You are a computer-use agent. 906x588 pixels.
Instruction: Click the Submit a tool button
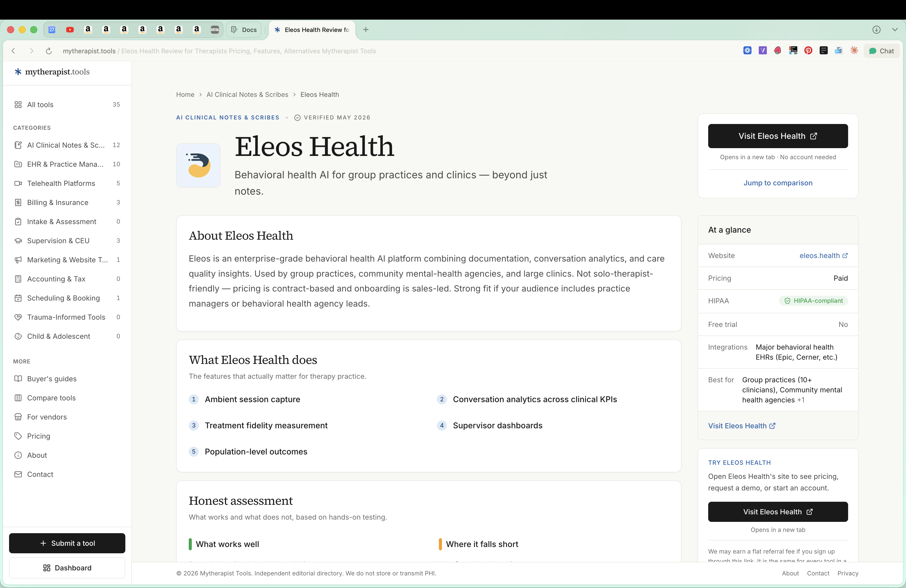[67, 543]
